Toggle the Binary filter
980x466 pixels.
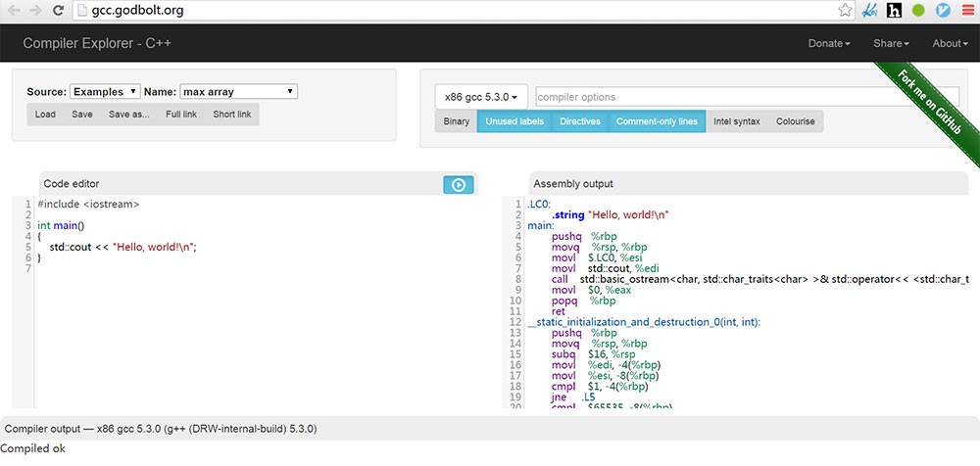pyautogui.click(x=456, y=121)
